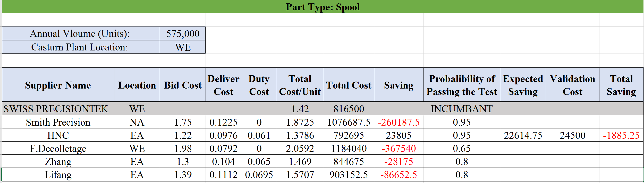Select the Probability of Passing the Test header
Viewport: 644px width, 183px height.
[x=462, y=85]
